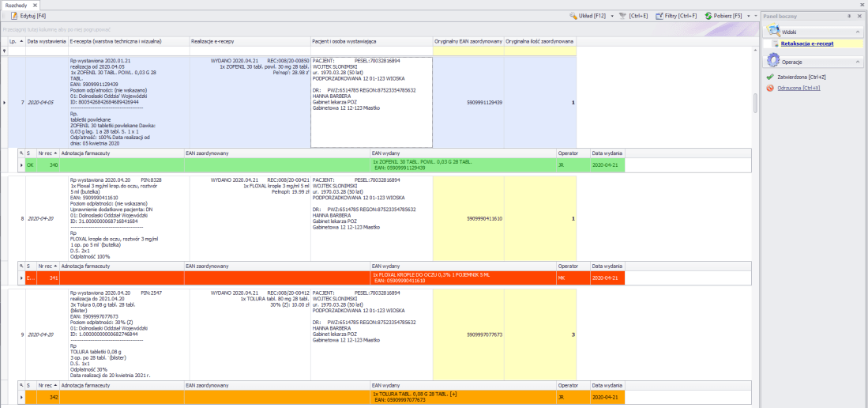868x408 pixels.
Task: Open dropdown arrow next to Pobierz
Action: [x=748, y=16]
